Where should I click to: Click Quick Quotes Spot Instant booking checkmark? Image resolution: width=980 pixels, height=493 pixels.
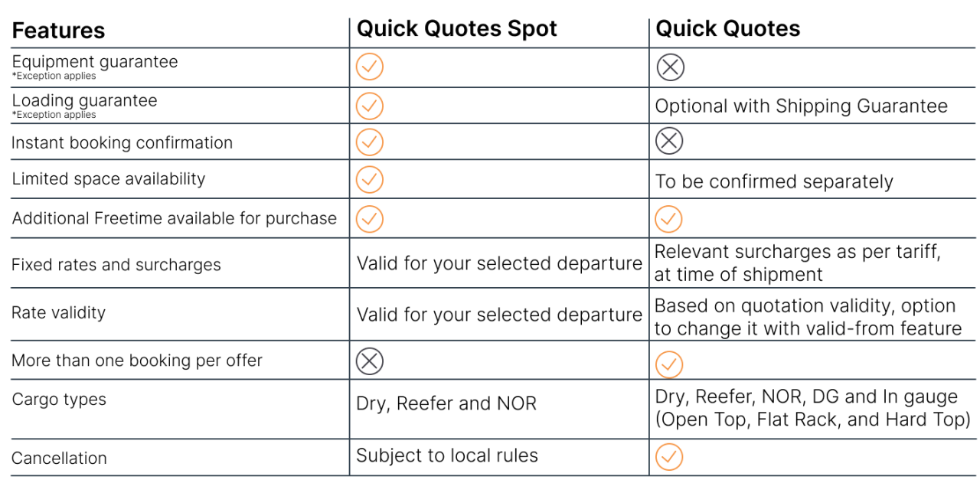click(370, 142)
